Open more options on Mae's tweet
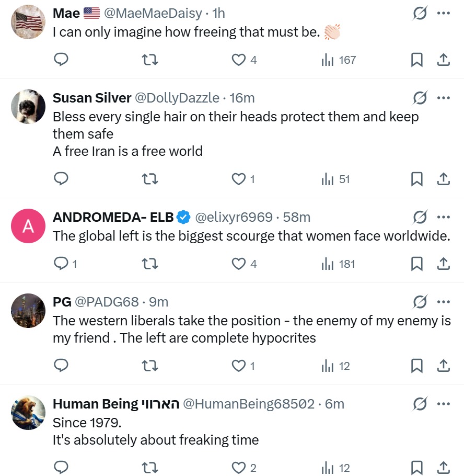Viewport: 464px width, 476px height. (443, 13)
